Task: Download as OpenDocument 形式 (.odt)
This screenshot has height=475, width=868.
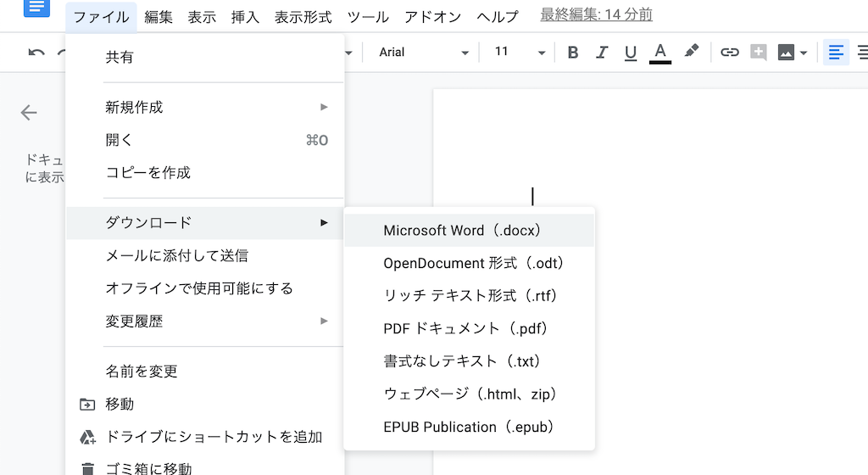Action: pyautogui.click(x=469, y=263)
